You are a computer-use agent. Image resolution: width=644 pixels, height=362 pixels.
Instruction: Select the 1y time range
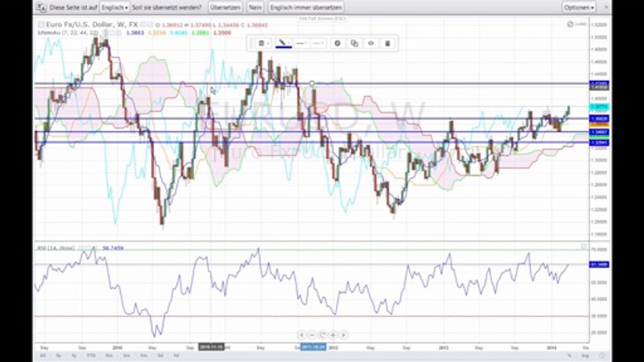pos(74,355)
